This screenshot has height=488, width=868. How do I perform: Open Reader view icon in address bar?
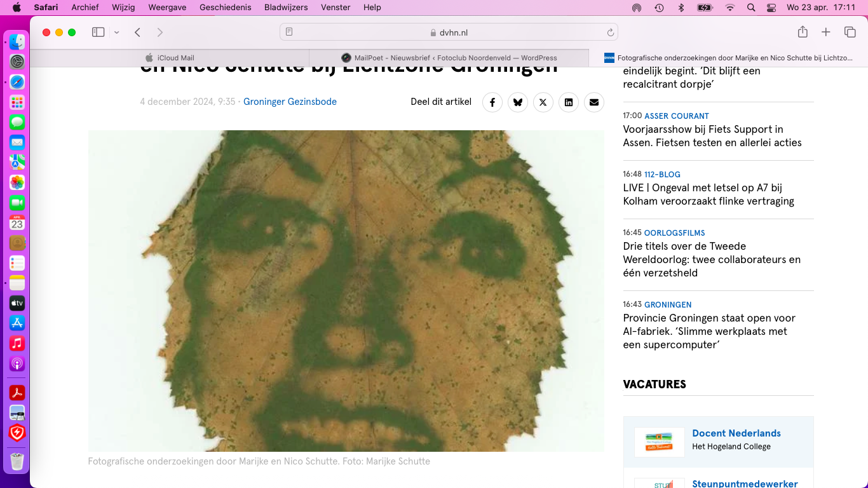(x=289, y=32)
